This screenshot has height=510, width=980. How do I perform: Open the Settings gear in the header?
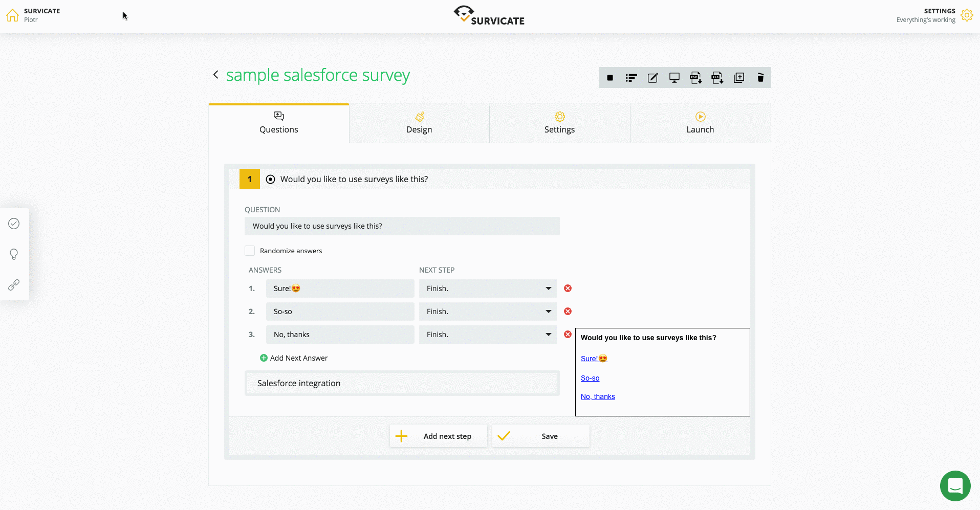pyautogui.click(x=967, y=15)
